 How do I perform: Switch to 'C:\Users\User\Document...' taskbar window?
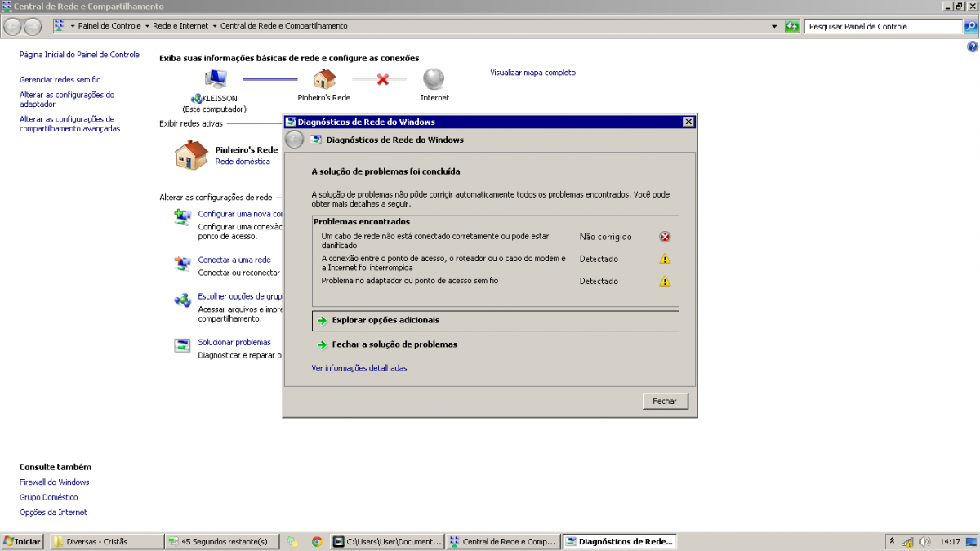[x=388, y=541]
